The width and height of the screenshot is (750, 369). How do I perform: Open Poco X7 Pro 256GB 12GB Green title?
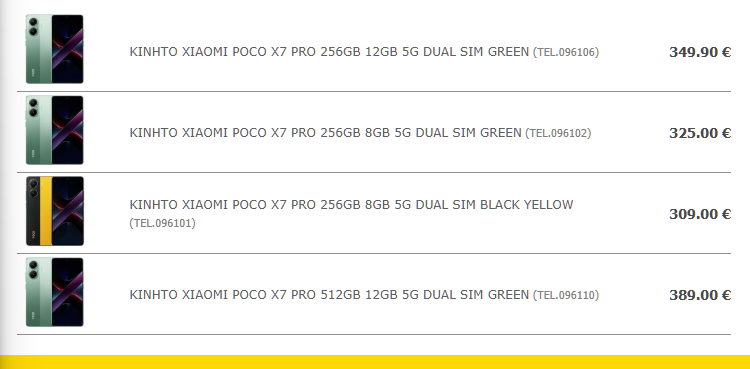click(329, 52)
